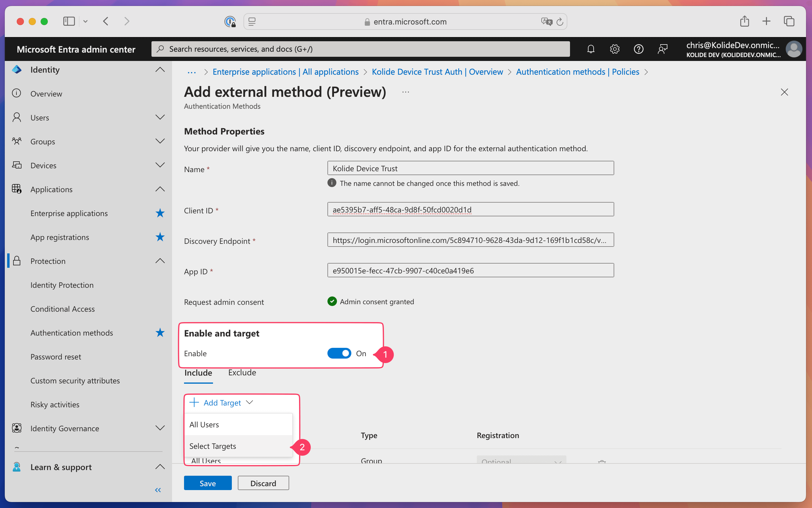
Task: Open the portal settings gear icon
Action: [615, 49]
